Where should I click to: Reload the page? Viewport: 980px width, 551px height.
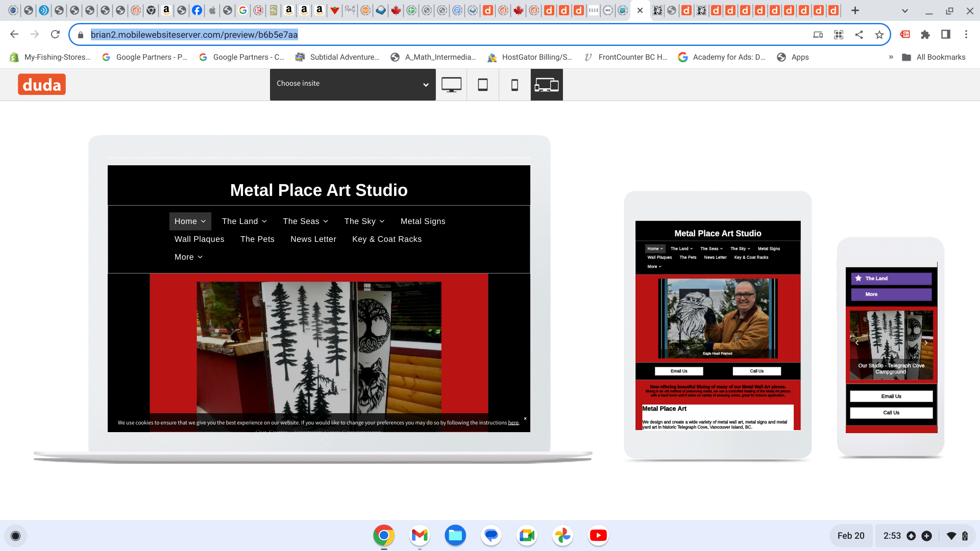click(x=55, y=34)
